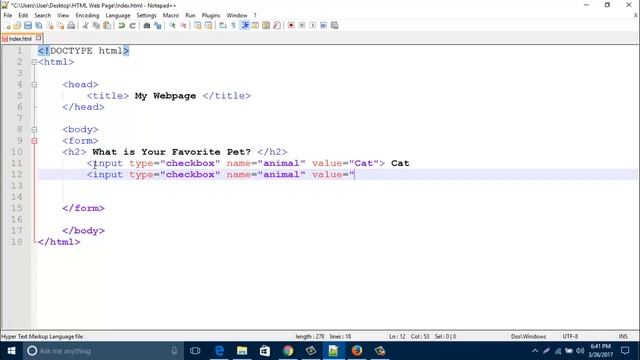Start macro recording with red record icon
The width and height of the screenshot is (640, 360).
tap(291, 26)
